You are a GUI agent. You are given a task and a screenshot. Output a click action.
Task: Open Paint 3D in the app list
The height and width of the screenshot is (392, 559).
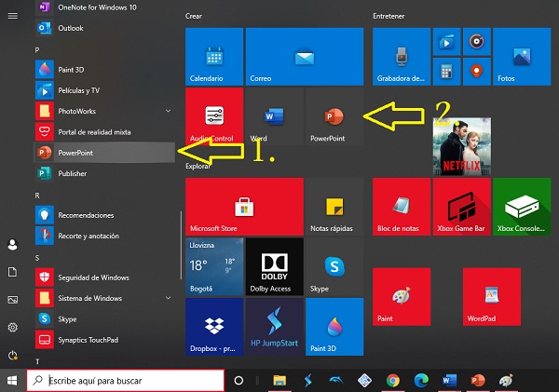point(104,70)
